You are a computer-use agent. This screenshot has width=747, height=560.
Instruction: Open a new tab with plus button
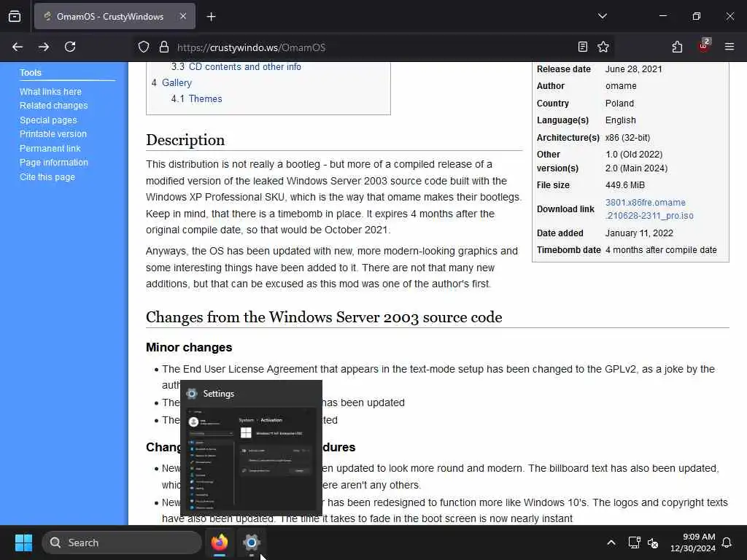click(211, 17)
